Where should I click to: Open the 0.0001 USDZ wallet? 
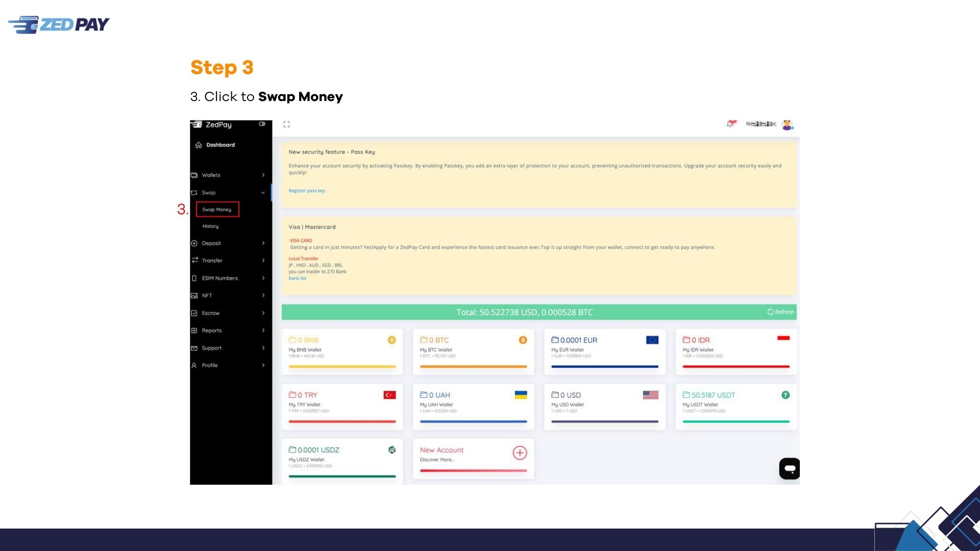click(x=342, y=462)
